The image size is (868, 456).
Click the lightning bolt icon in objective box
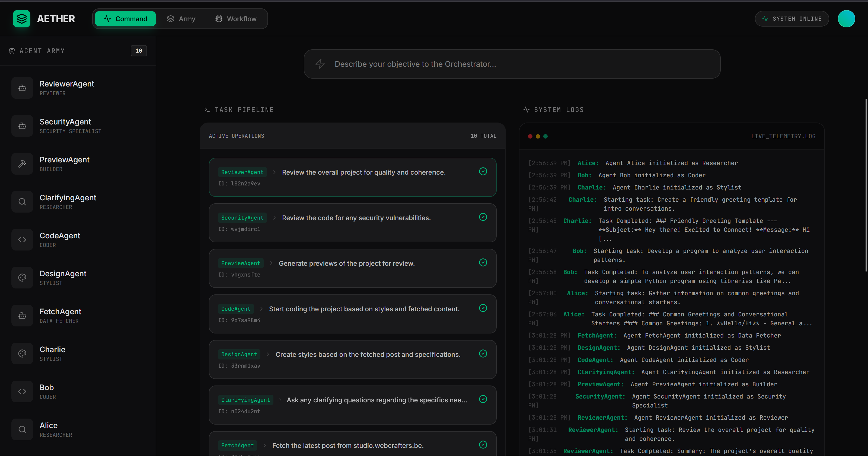click(320, 64)
